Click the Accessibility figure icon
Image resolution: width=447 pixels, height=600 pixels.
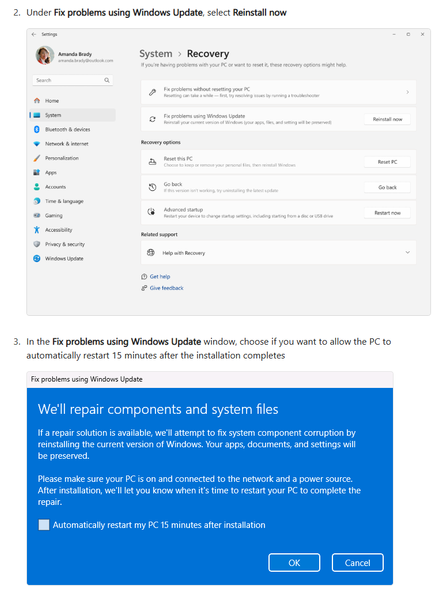(37, 230)
